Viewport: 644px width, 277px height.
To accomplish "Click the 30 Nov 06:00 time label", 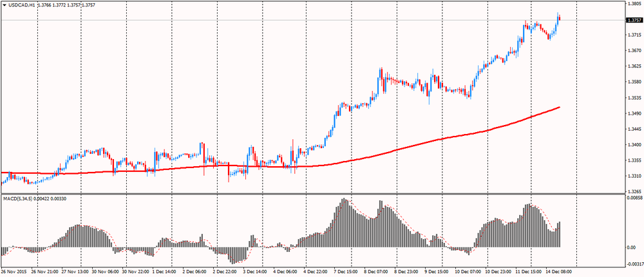I will click(104, 272).
